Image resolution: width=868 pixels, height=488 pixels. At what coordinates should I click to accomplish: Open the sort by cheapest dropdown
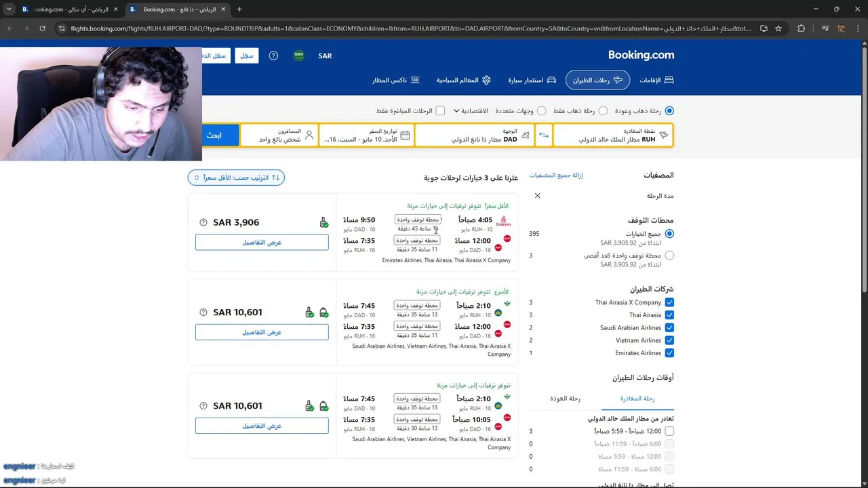click(x=236, y=178)
